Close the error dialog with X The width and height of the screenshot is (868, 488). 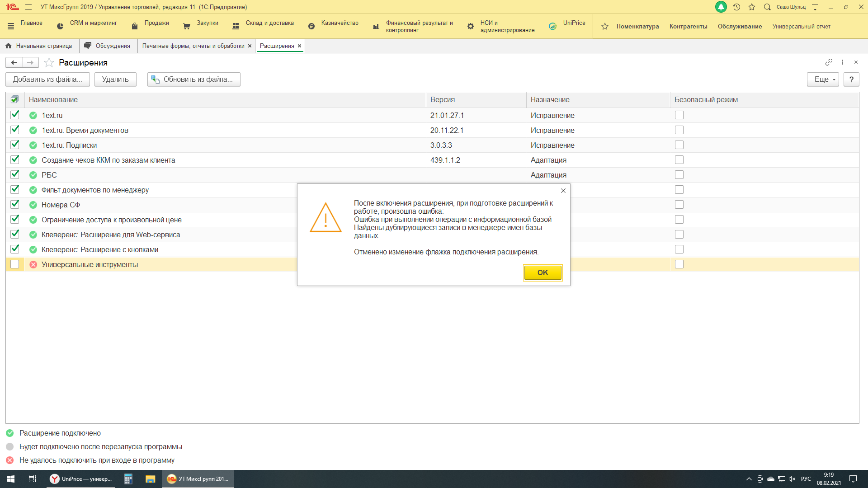click(563, 191)
